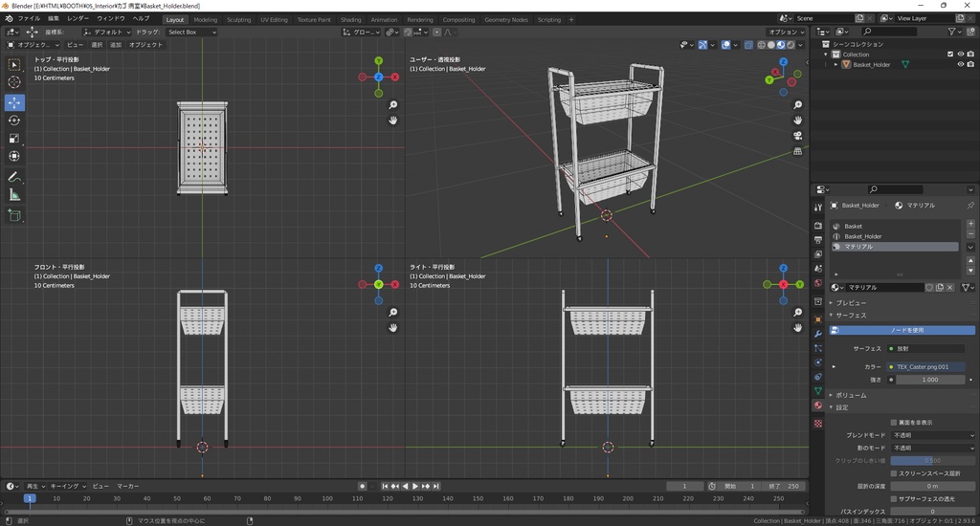
Task: Enable スクリーンスペース屈折 checkbox
Action: pyautogui.click(x=894, y=473)
